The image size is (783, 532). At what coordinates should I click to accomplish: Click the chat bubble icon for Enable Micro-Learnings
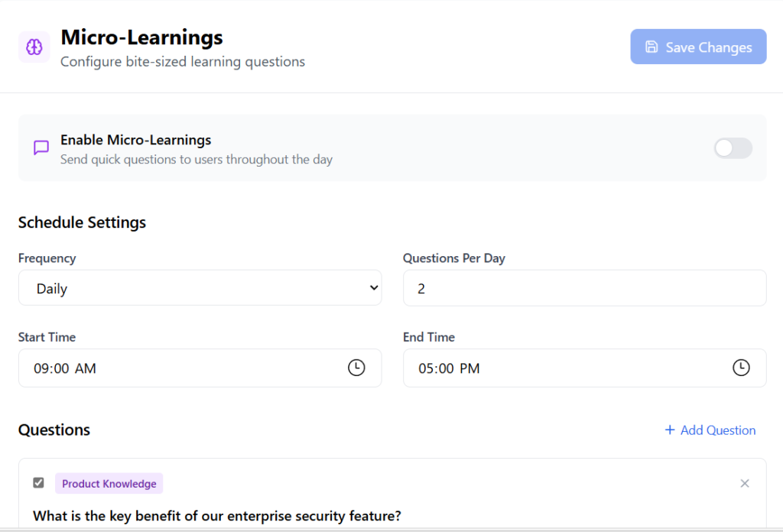tap(41, 148)
